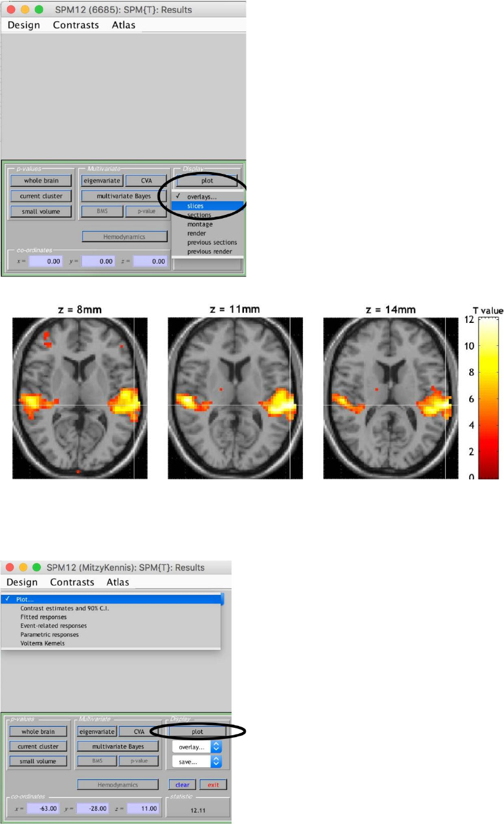Open the 'overlay...' dropdown in MitzyKennis window
Viewport: 504px width, 824px height.
[x=196, y=746]
